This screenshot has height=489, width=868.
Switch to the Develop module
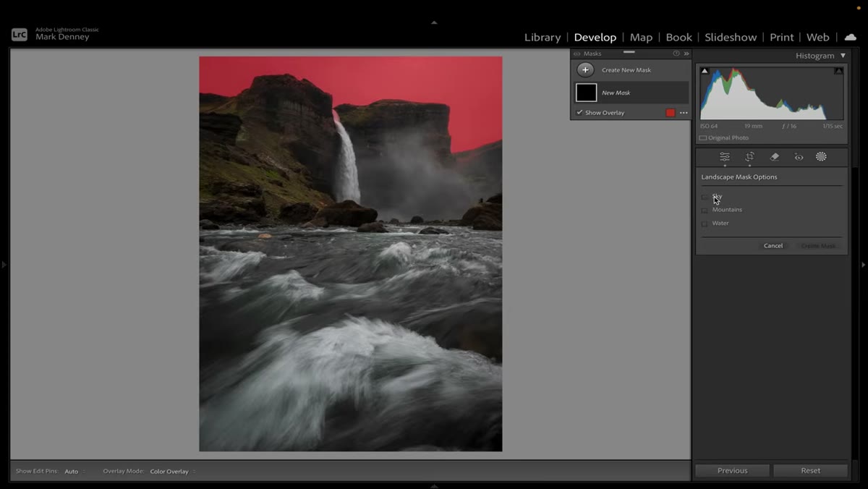click(595, 38)
